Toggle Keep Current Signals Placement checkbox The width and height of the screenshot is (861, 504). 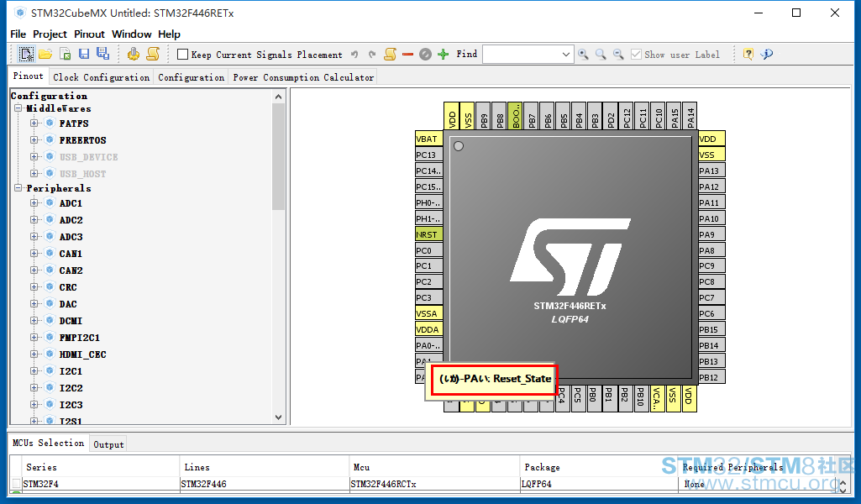[183, 55]
